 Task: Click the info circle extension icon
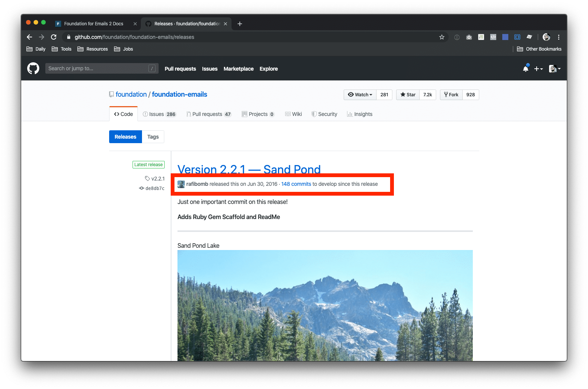(457, 37)
